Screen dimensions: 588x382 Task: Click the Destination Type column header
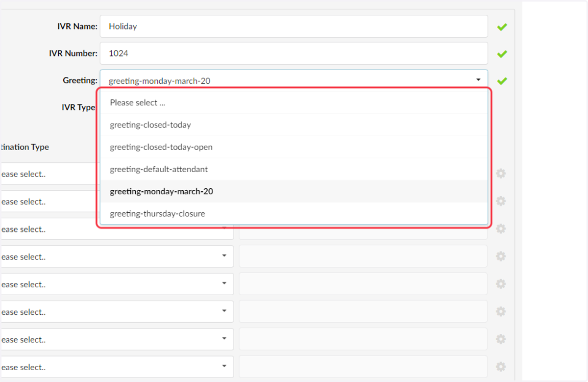[24, 147]
